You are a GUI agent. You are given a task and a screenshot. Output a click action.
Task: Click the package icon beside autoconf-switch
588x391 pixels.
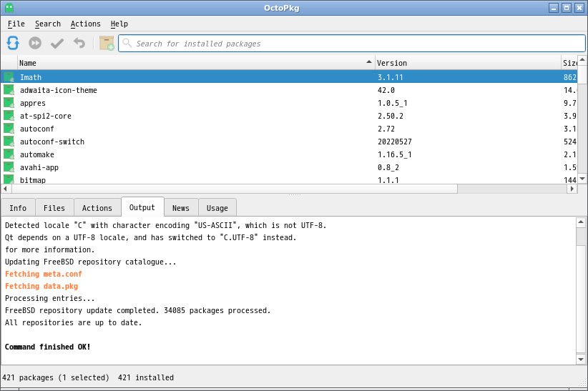tap(9, 142)
